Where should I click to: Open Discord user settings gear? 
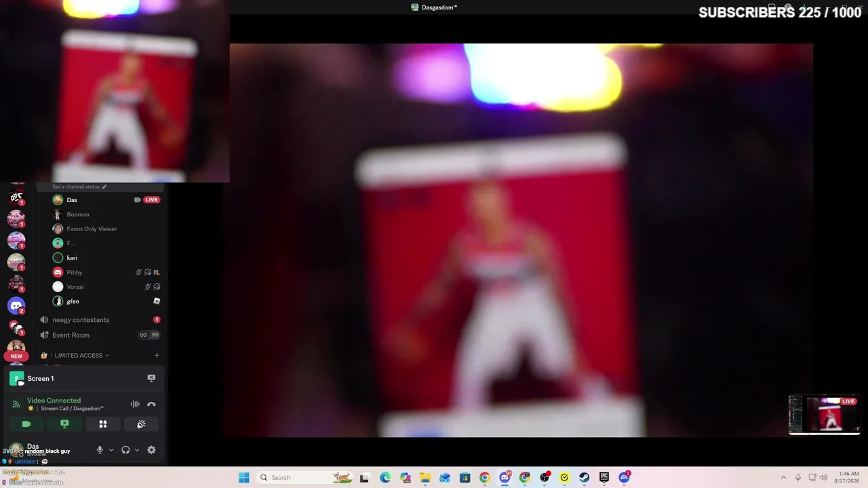click(x=151, y=450)
